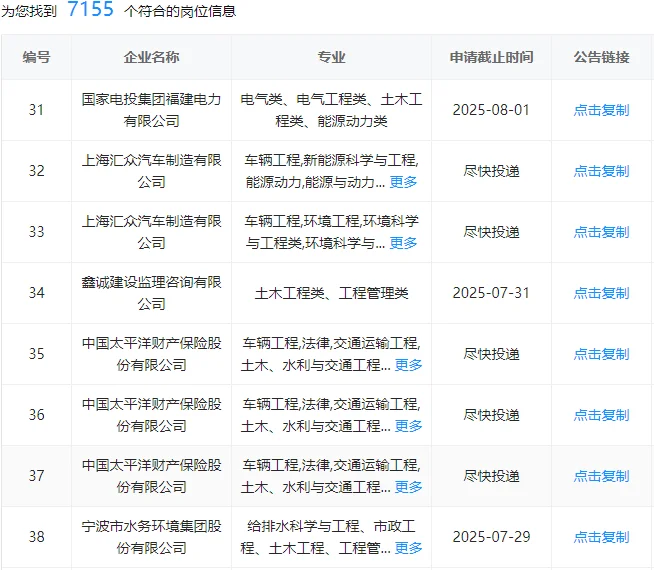Click row number 31

(36, 110)
